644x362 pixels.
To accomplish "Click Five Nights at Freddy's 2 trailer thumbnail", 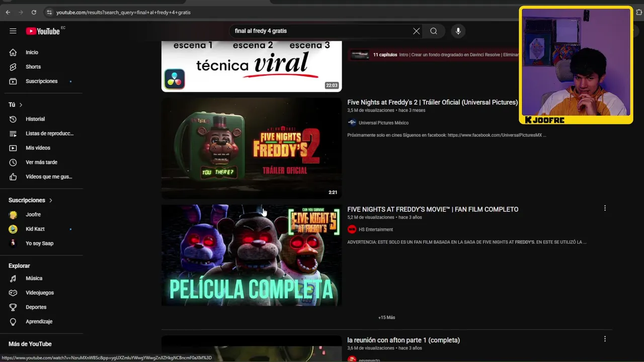I will [251, 148].
